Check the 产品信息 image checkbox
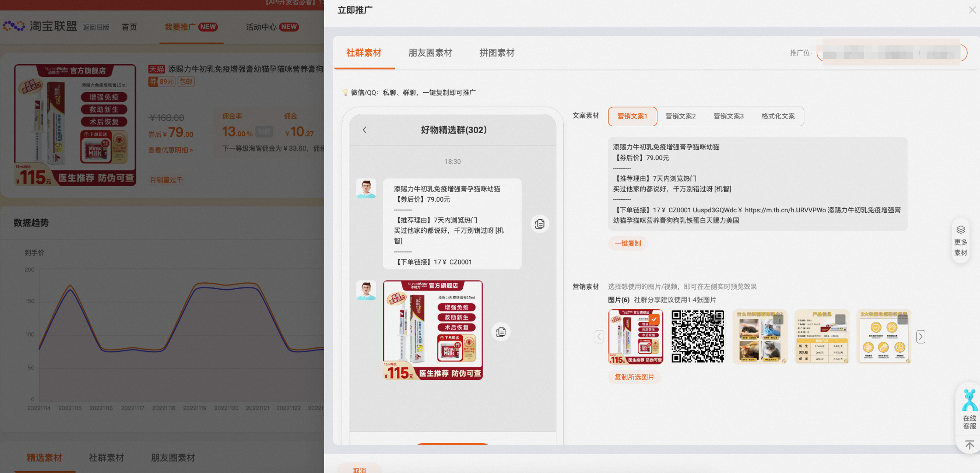The width and height of the screenshot is (980, 473). click(840, 319)
